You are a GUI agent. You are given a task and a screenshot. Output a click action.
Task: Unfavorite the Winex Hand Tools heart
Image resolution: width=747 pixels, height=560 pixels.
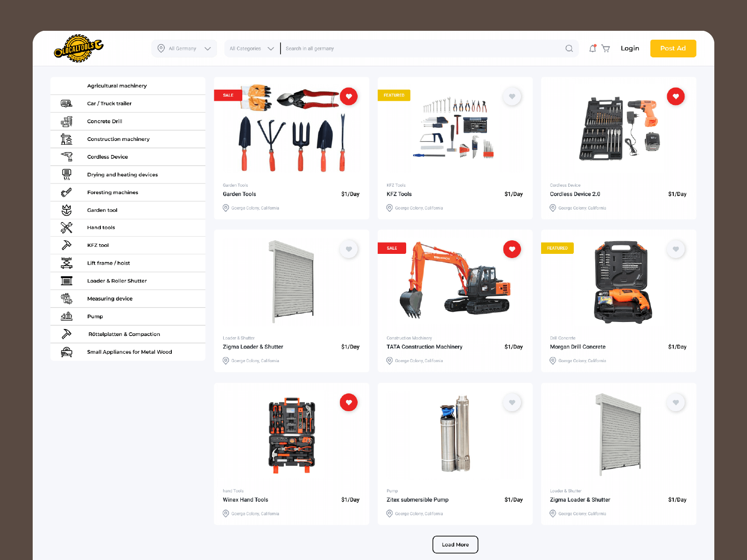[x=349, y=402]
